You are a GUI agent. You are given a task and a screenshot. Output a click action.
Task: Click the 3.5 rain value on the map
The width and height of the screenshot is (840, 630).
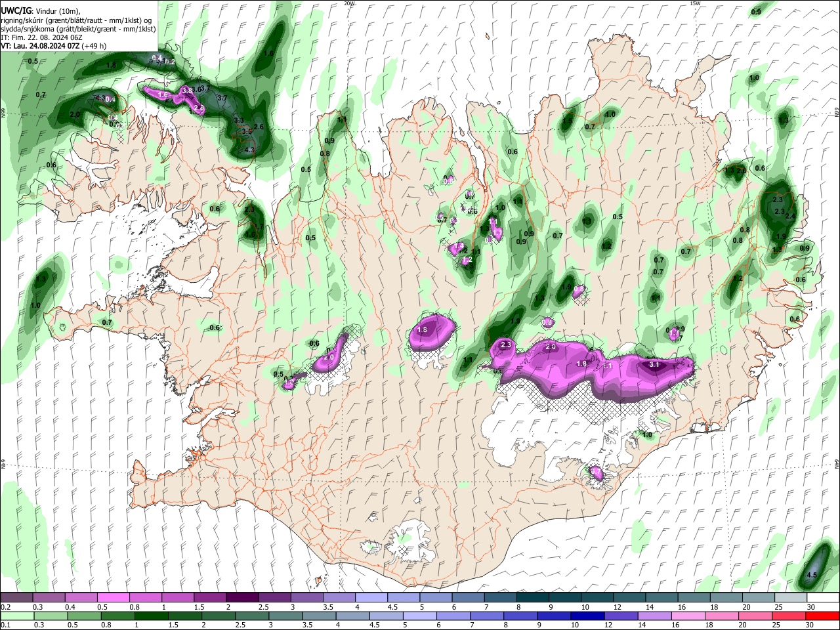[x=247, y=131]
